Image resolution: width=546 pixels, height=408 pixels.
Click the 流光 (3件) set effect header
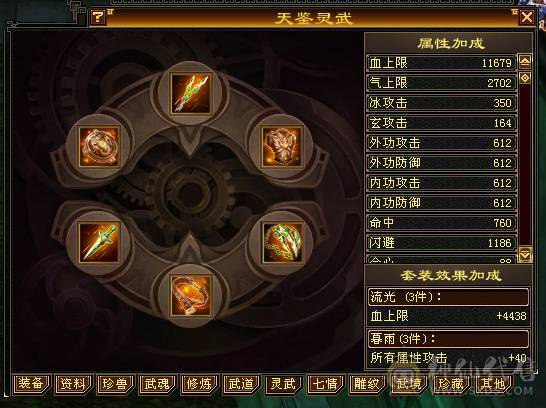(448, 297)
